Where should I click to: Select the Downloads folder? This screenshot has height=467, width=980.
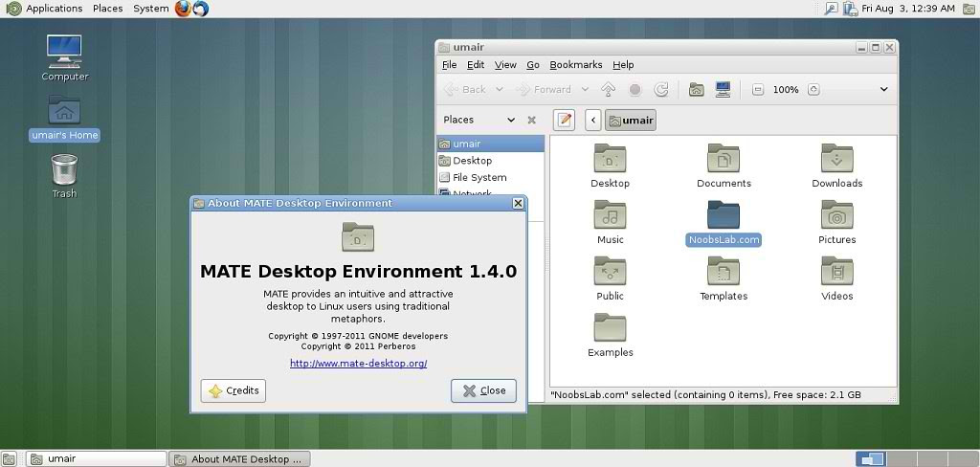pyautogui.click(x=836, y=166)
